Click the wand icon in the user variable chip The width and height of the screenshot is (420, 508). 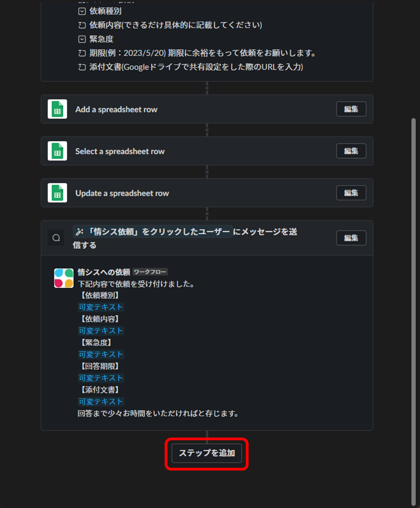79,232
